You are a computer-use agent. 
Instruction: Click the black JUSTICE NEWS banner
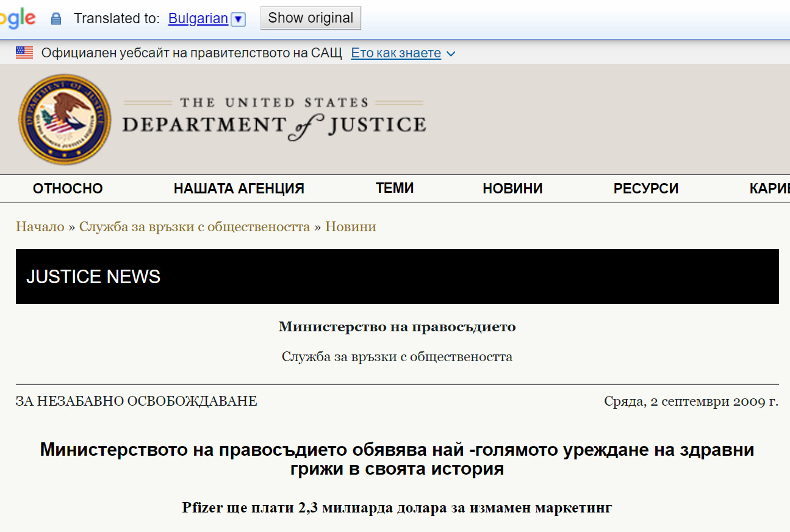click(x=397, y=276)
